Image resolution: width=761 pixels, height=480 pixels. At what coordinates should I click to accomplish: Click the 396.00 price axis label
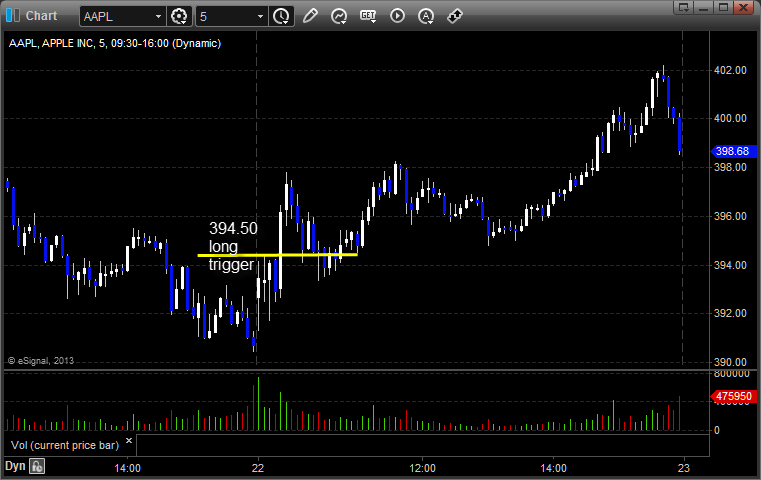point(730,216)
